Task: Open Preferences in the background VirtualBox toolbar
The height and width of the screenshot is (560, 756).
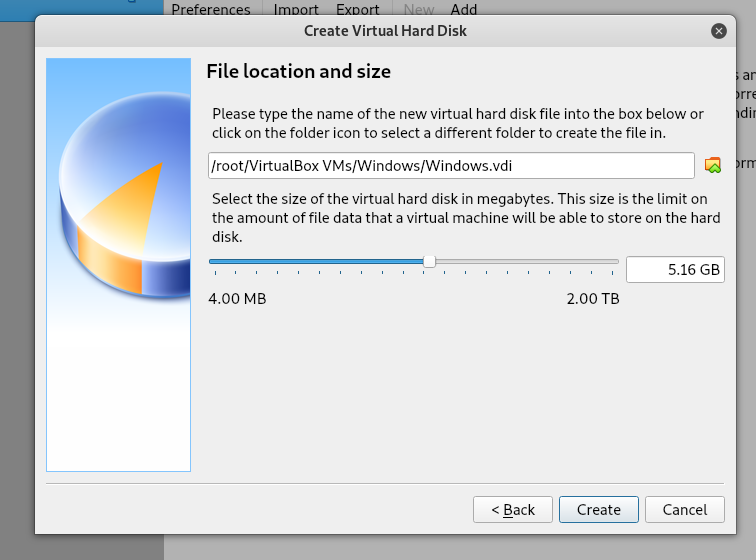Action: pos(211,9)
